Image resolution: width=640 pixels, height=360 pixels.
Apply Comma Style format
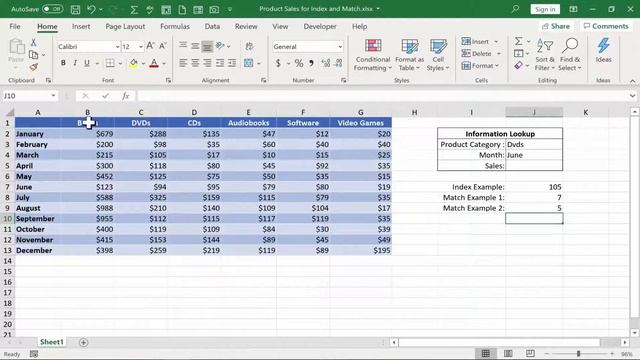point(311,63)
